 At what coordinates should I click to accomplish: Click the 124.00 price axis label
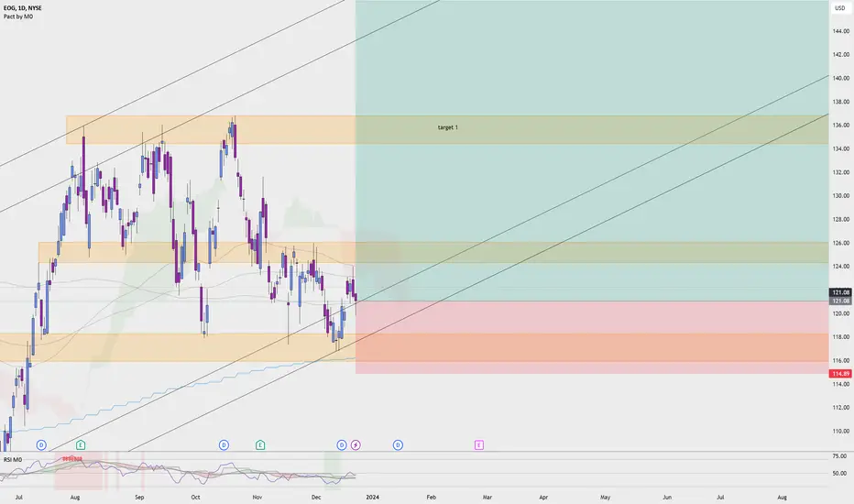pyautogui.click(x=841, y=267)
